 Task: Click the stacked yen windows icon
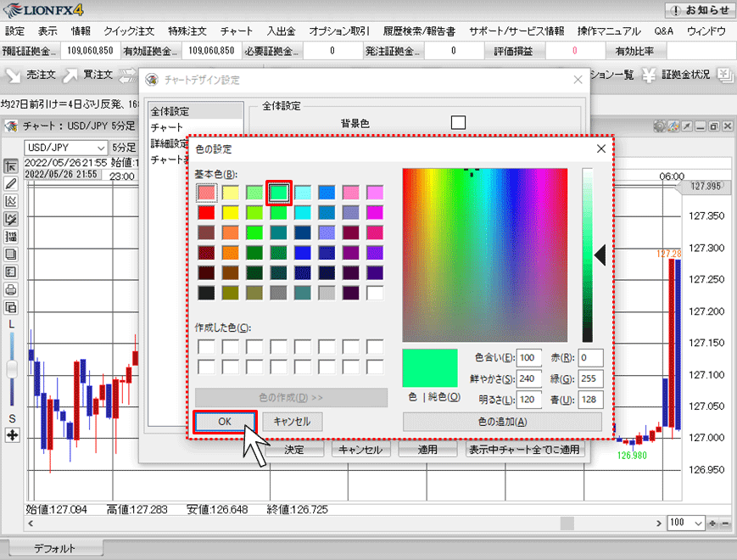tap(724, 76)
